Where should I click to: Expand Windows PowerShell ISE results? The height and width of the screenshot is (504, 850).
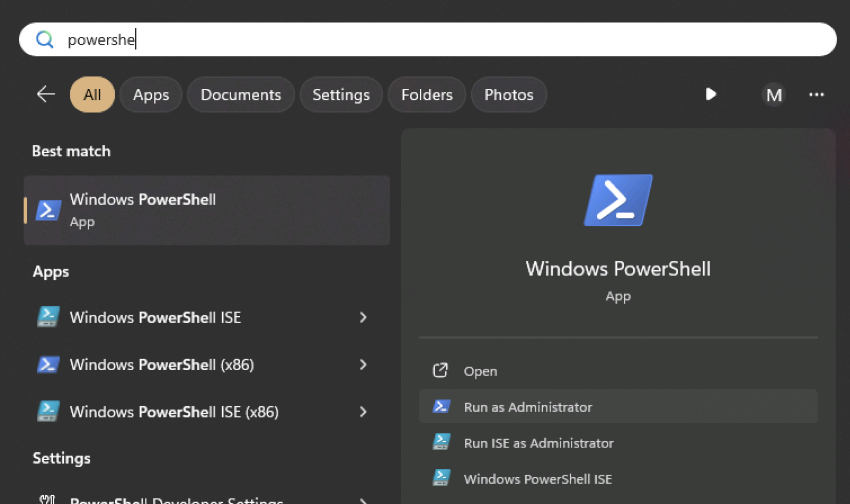(363, 318)
